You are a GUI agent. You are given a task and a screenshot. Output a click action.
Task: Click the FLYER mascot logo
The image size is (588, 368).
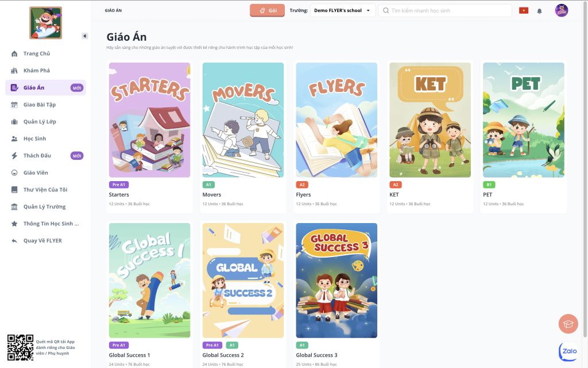(x=46, y=23)
